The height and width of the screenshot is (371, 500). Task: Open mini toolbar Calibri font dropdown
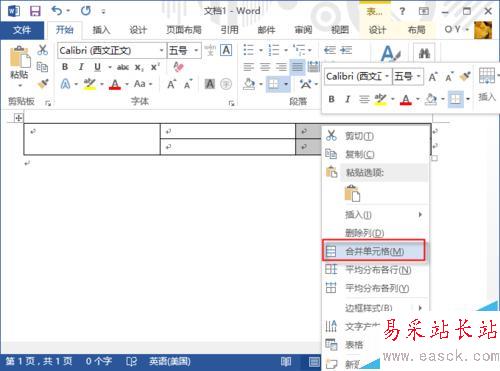click(x=387, y=77)
